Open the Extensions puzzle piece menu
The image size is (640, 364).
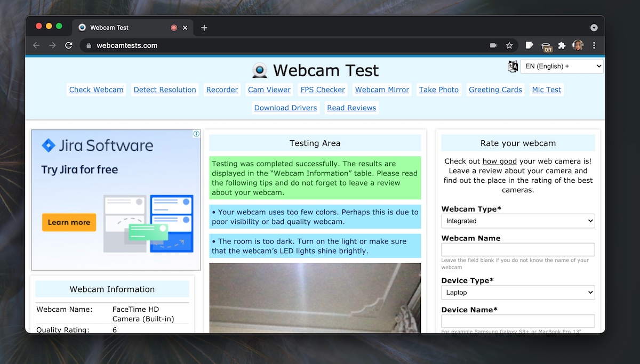(562, 45)
